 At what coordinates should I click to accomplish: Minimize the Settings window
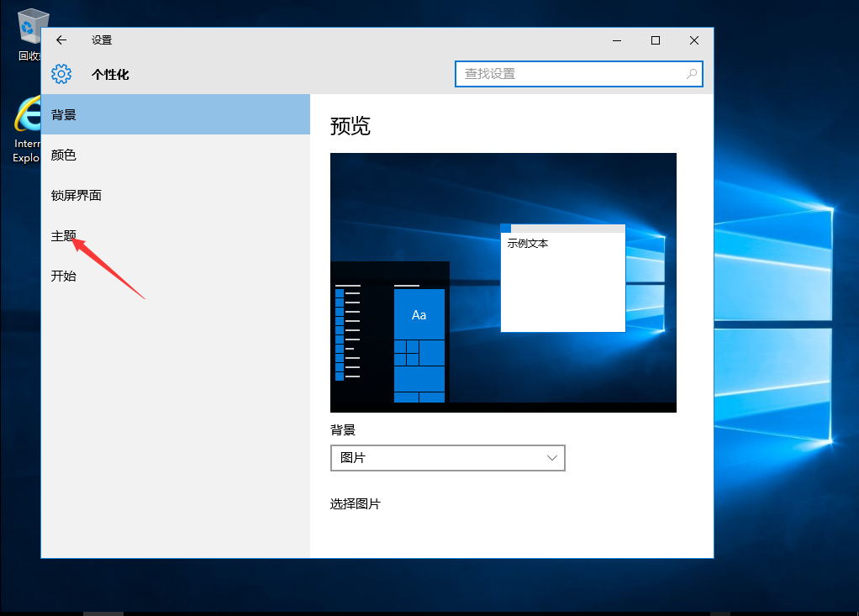(x=617, y=40)
